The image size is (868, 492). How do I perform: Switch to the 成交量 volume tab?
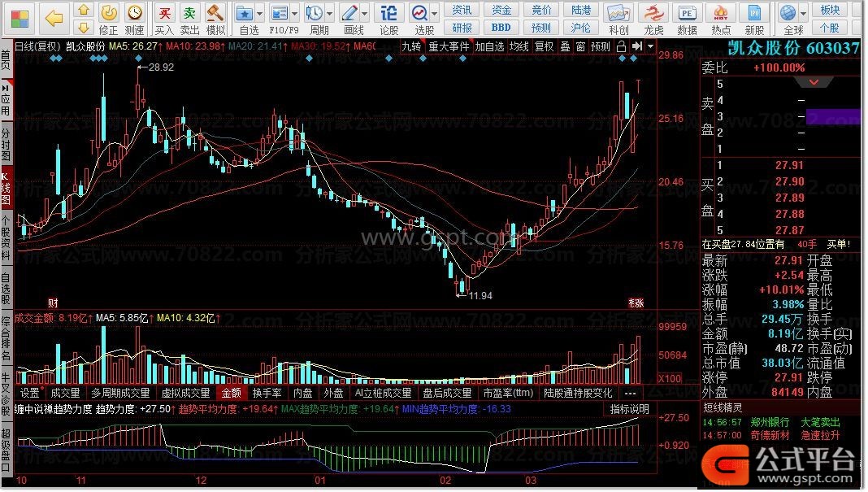pyautogui.click(x=65, y=394)
